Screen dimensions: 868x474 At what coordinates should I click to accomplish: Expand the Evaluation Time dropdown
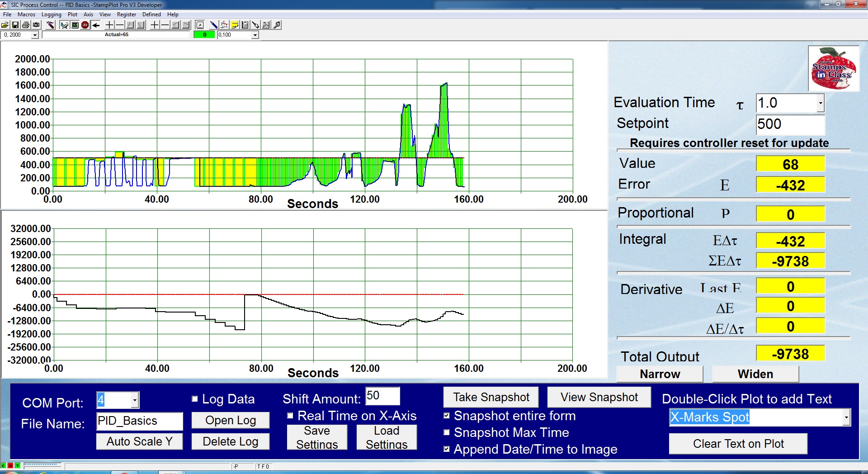pyautogui.click(x=820, y=103)
